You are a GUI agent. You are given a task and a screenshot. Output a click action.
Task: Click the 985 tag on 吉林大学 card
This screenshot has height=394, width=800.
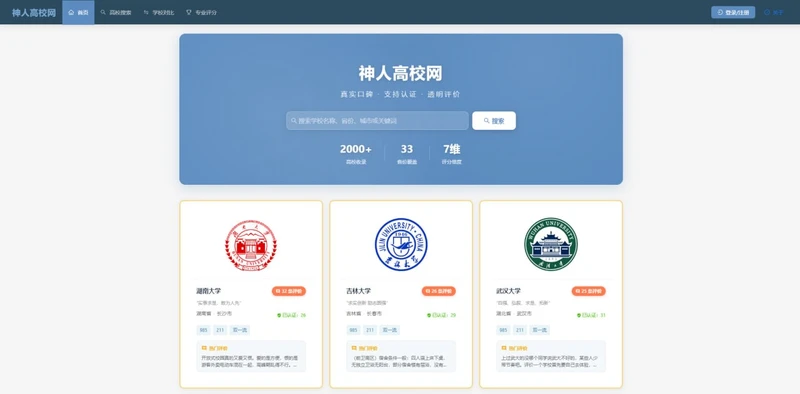(x=354, y=330)
